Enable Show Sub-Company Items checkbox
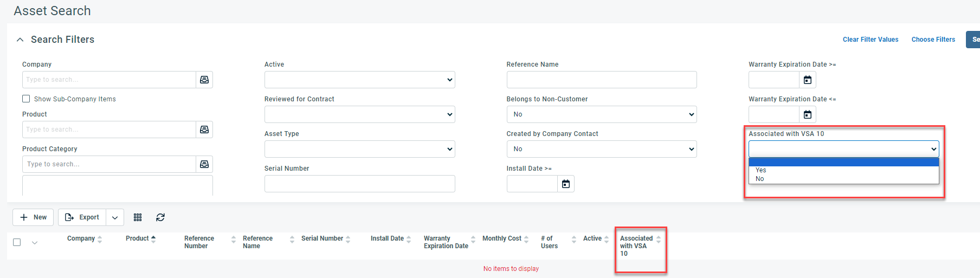Viewport: 980px width, 278px height. coord(26,99)
